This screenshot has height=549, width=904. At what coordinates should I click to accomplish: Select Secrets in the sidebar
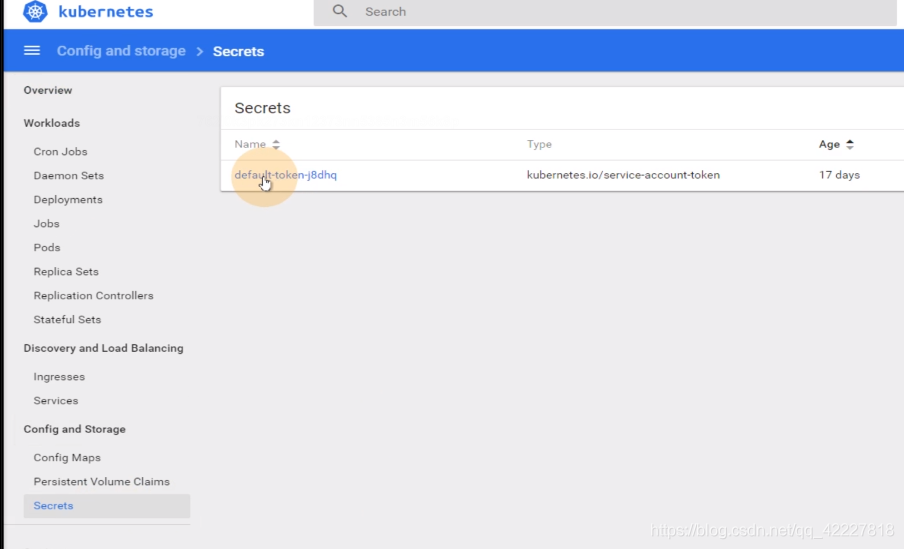tap(107, 506)
